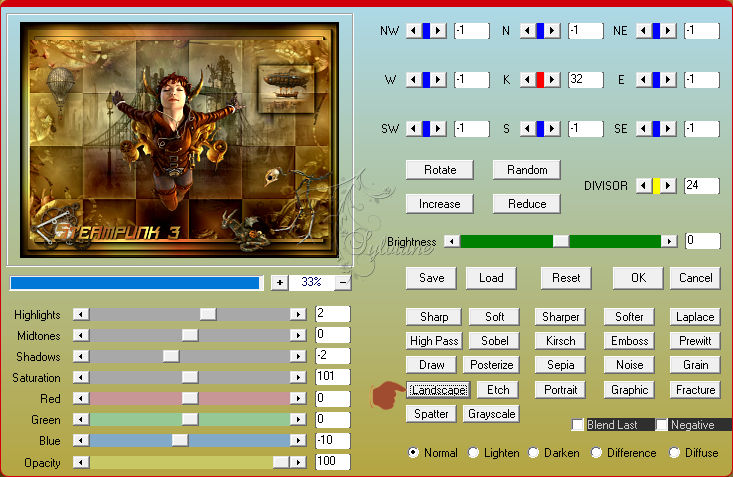Decrease the N value with left arrow
Viewport: 733px width, 477px height.
point(527,31)
